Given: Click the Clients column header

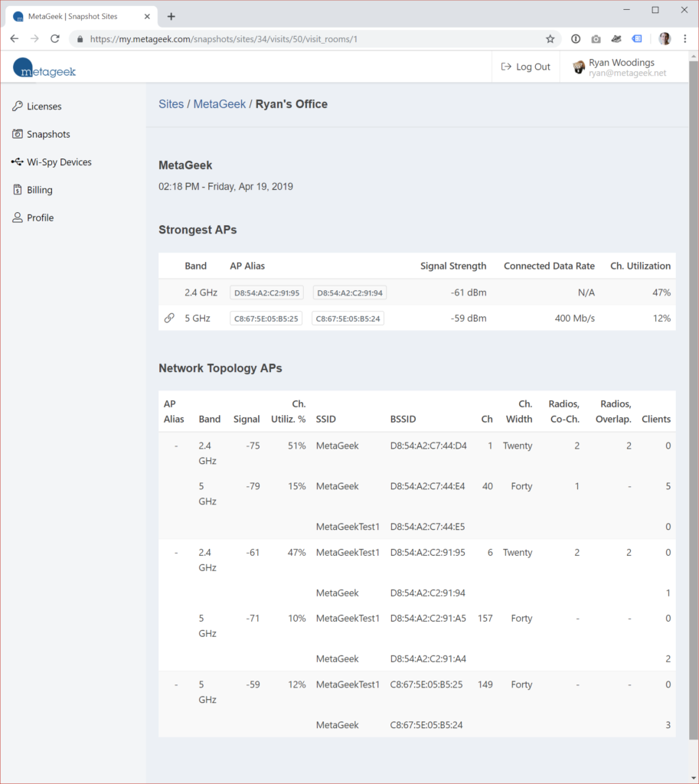Looking at the screenshot, I should point(656,419).
